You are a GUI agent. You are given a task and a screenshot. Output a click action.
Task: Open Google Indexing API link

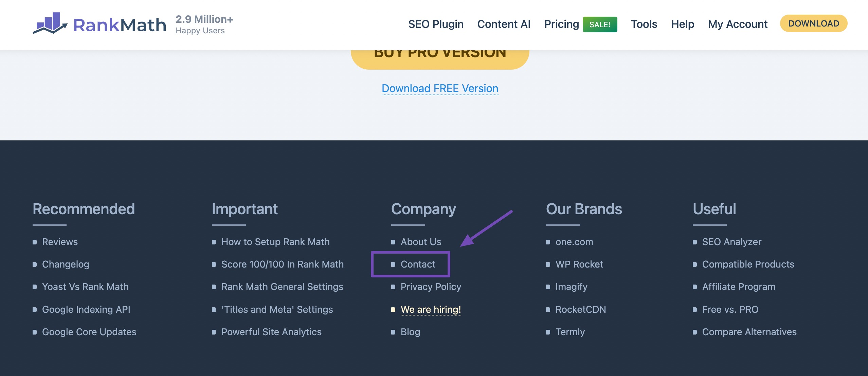pyautogui.click(x=86, y=310)
